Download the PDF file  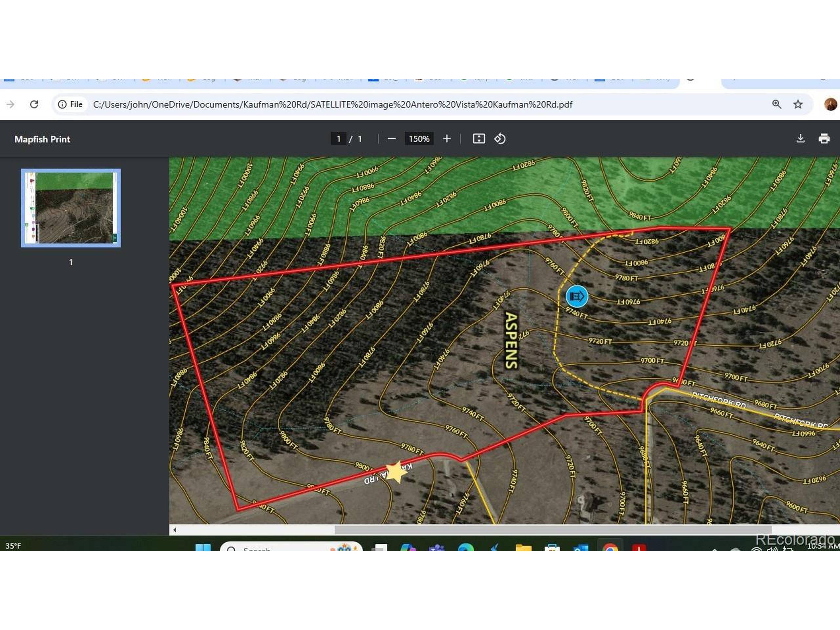801,138
